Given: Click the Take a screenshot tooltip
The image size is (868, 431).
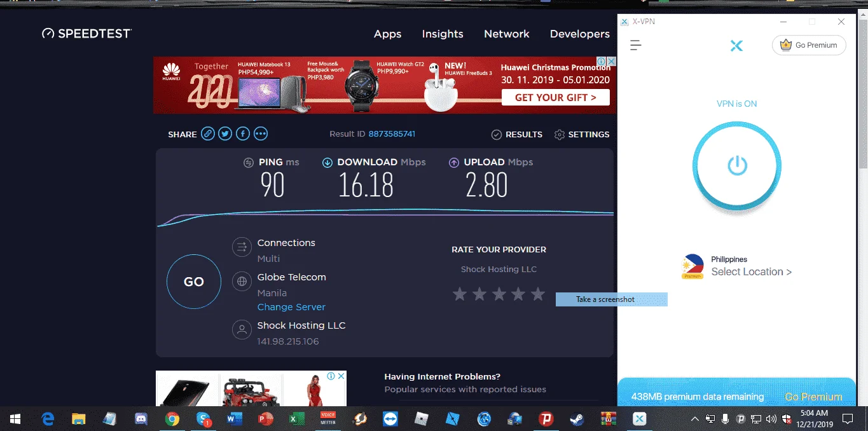Looking at the screenshot, I should [612, 299].
